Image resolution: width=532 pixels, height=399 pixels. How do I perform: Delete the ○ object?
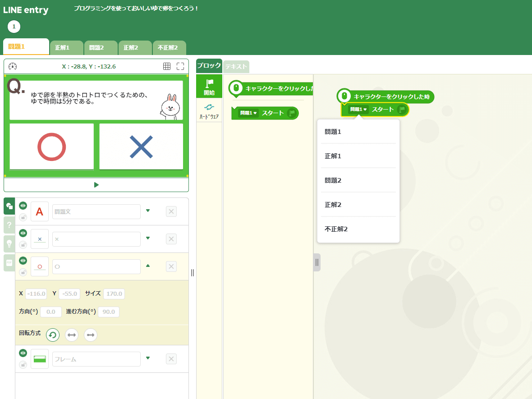tap(171, 266)
